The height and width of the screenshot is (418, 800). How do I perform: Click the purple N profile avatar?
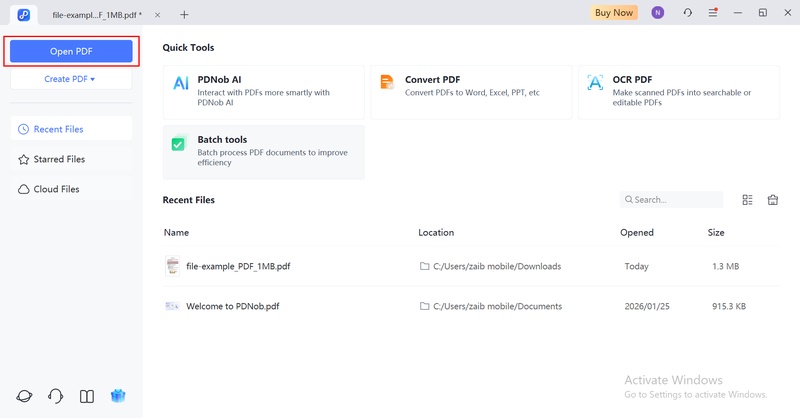point(657,13)
